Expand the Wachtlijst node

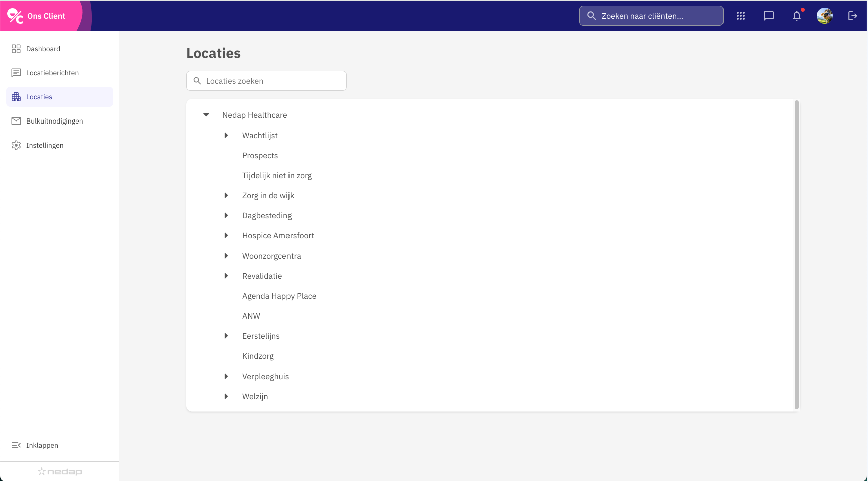(x=226, y=135)
